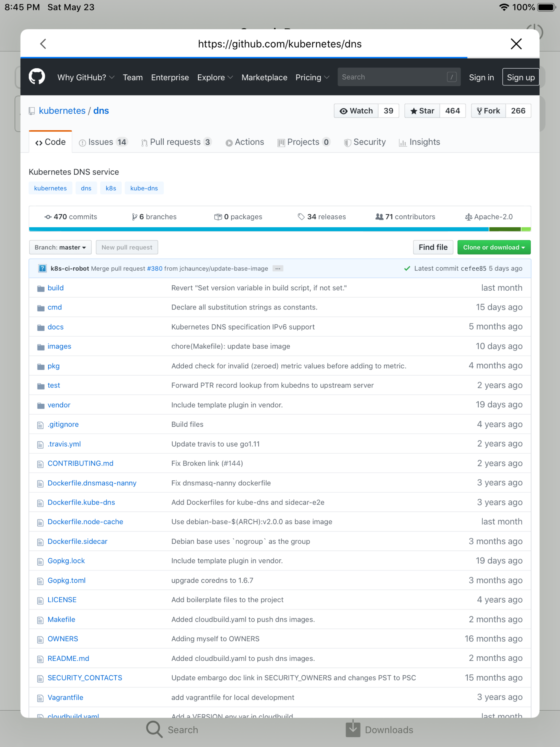Expand the Branch: master dropdown
Image resolution: width=560 pixels, height=747 pixels.
pyautogui.click(x=60, y=247)
